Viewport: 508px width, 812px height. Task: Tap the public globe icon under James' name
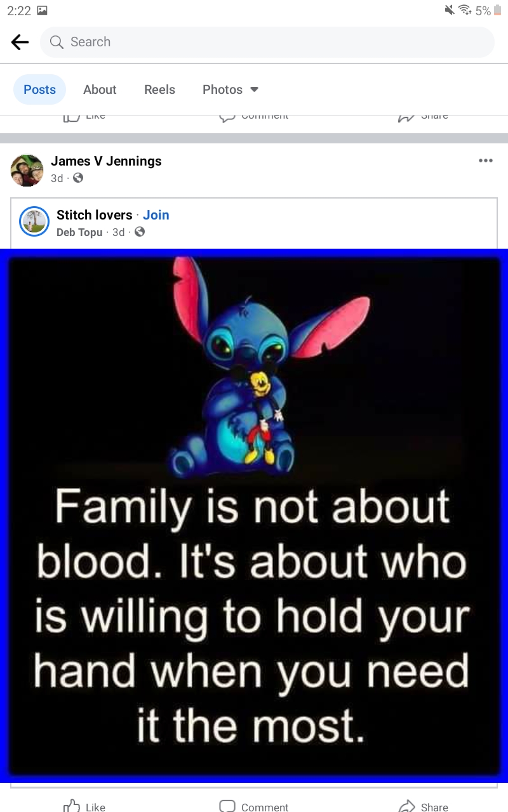pos(78,178)
